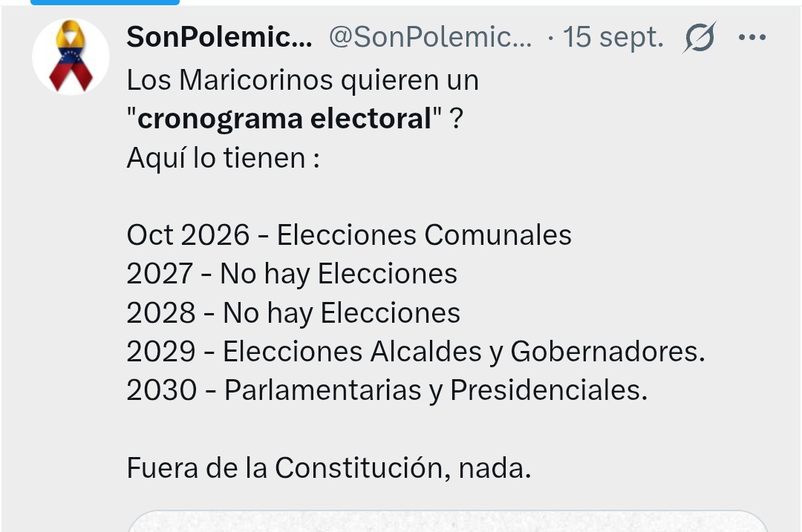Click the question mark after 'cronograma electoral'

click(456, 119)
